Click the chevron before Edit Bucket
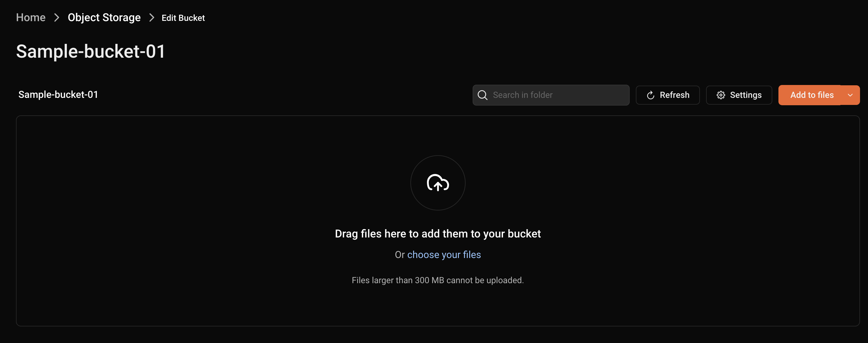 [x=151, y=17]
